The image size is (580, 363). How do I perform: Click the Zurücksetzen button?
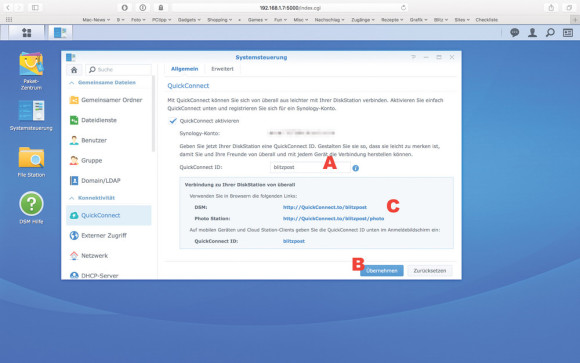point(430,270)
